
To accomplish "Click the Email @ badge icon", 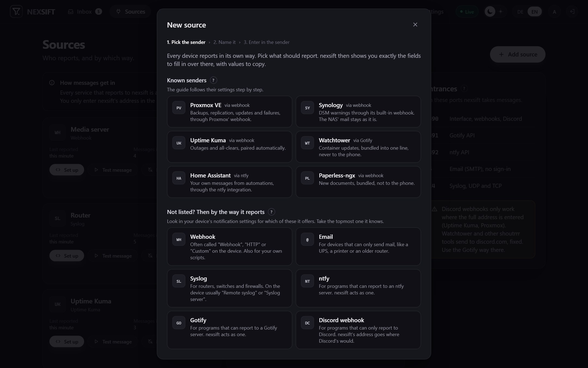I will tap(307, 239).
